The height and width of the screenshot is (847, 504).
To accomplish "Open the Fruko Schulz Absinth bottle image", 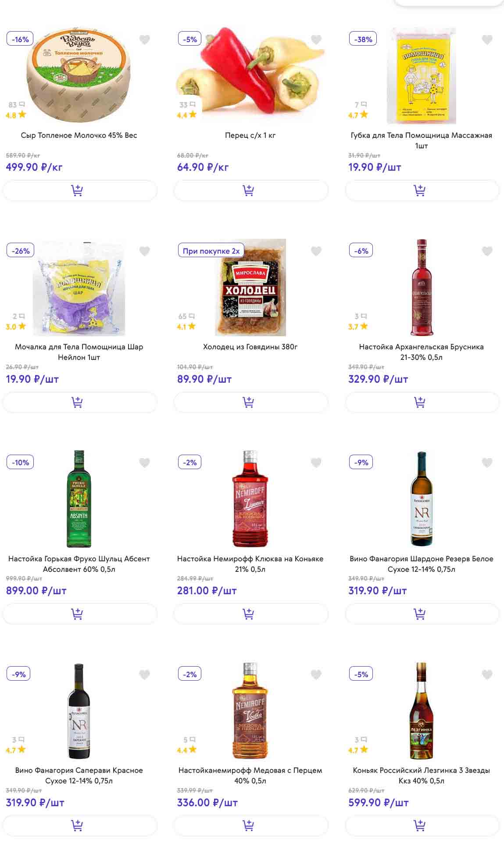I will [79, 499].
